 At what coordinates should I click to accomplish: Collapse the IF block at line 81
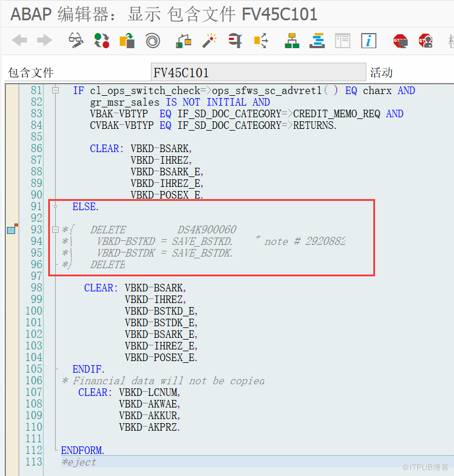click(x=55, y=91)
